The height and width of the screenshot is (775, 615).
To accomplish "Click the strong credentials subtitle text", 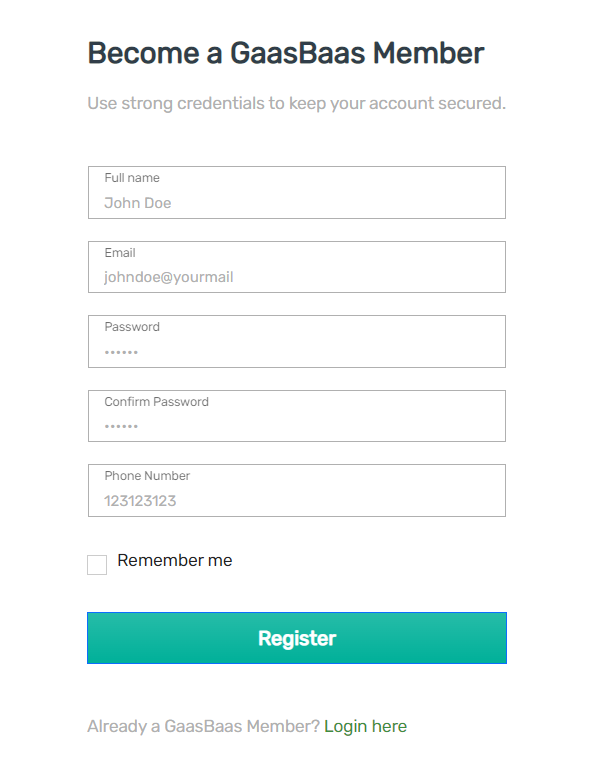I will point(296,103).
